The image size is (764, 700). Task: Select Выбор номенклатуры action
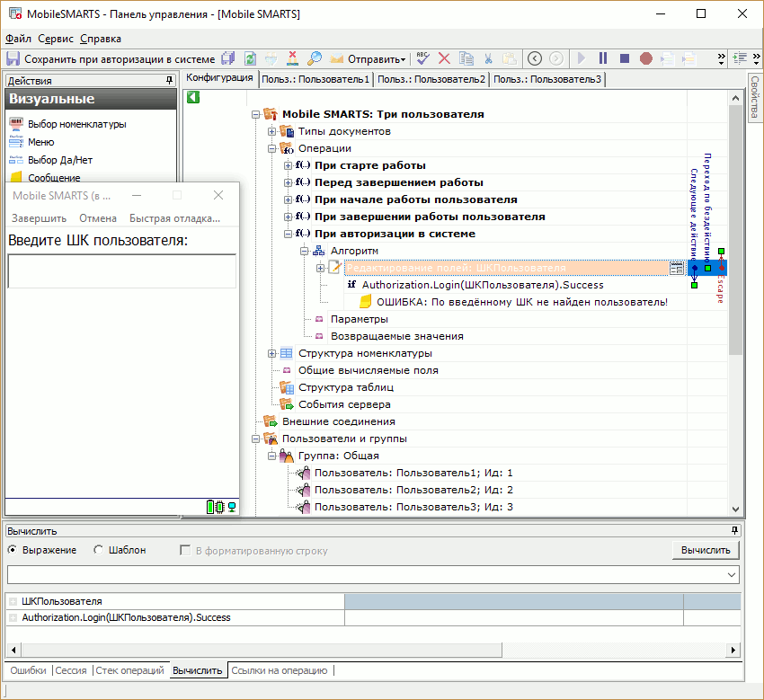77,124
